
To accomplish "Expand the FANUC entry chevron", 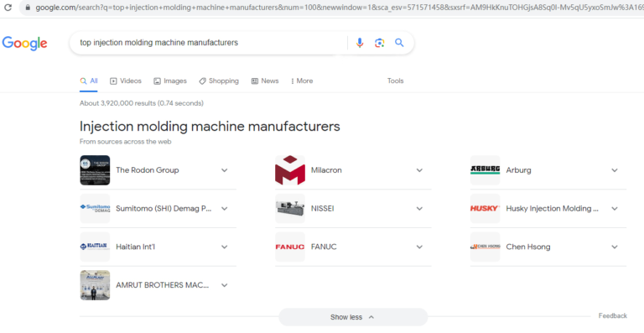I will point(419,247).
